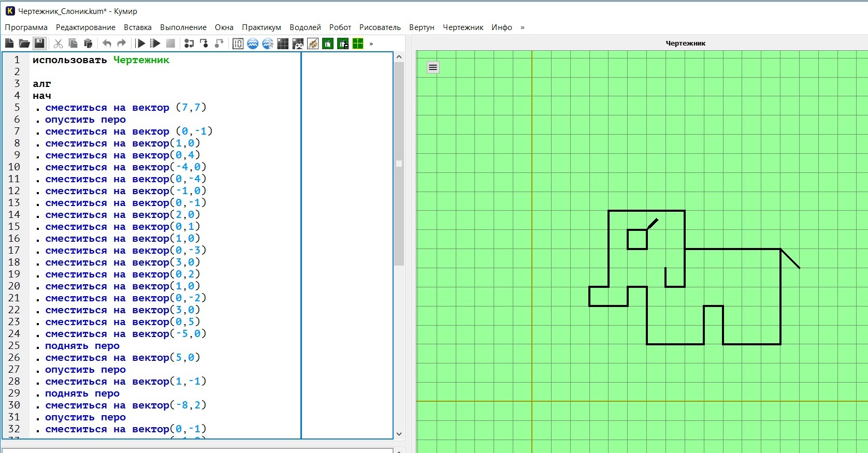Show the Чертежник window via green crosshair icon

(x=358, y=43)
